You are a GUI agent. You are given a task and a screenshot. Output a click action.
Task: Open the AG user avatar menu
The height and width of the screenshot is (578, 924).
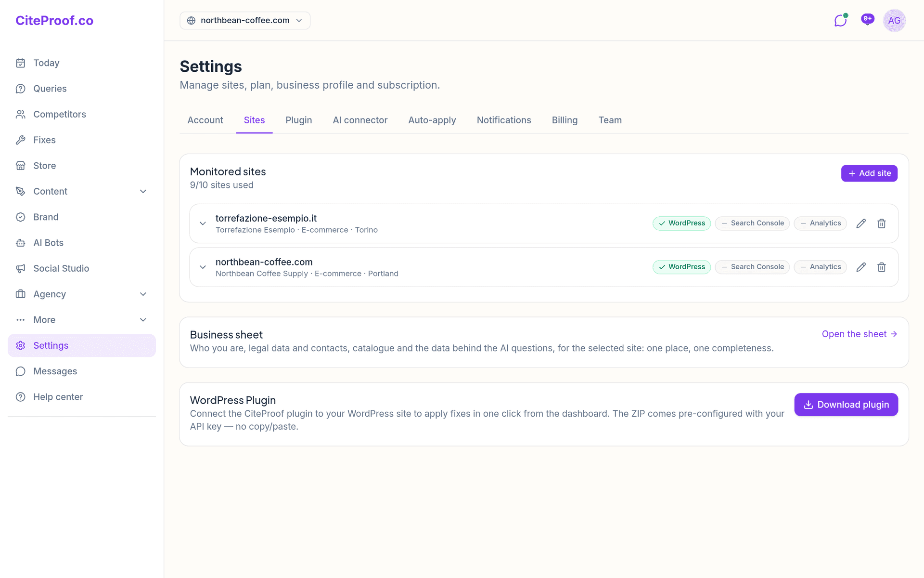[894, 21]
